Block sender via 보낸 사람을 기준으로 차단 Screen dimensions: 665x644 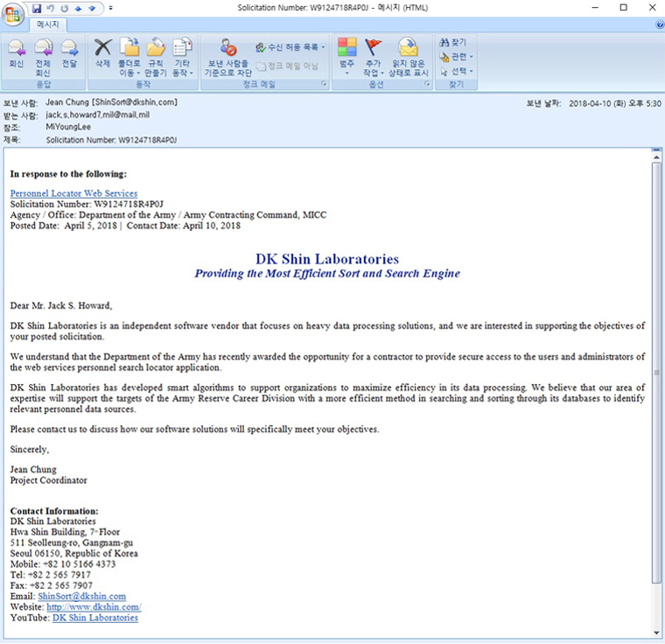click(227, 56)
